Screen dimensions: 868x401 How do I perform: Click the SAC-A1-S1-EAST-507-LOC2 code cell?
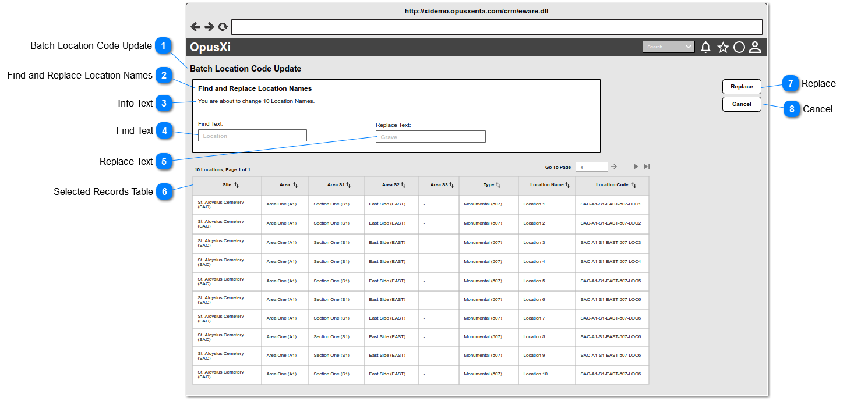click(612, 223)
